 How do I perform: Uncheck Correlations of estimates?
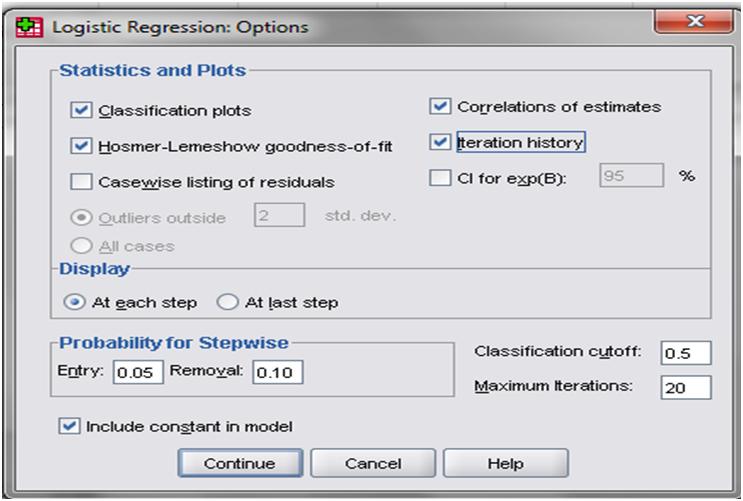(440, 106)
